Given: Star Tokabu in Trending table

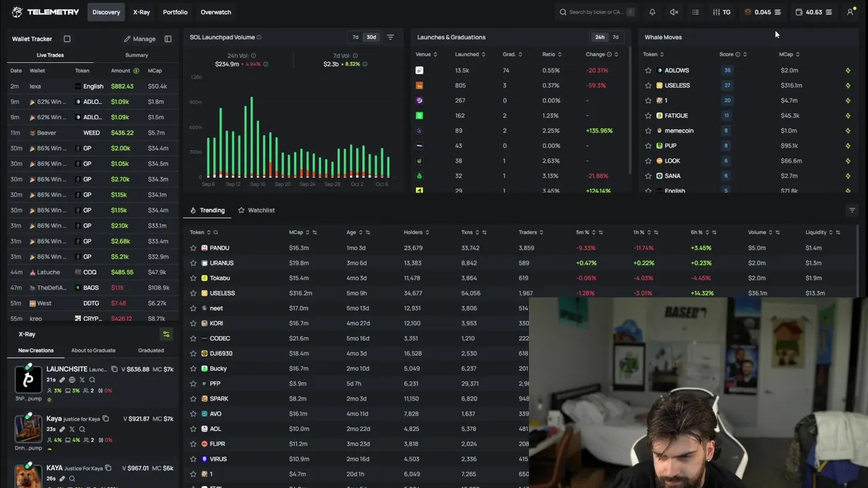Looking at the screenshot, I should click(x=193, y=278).
